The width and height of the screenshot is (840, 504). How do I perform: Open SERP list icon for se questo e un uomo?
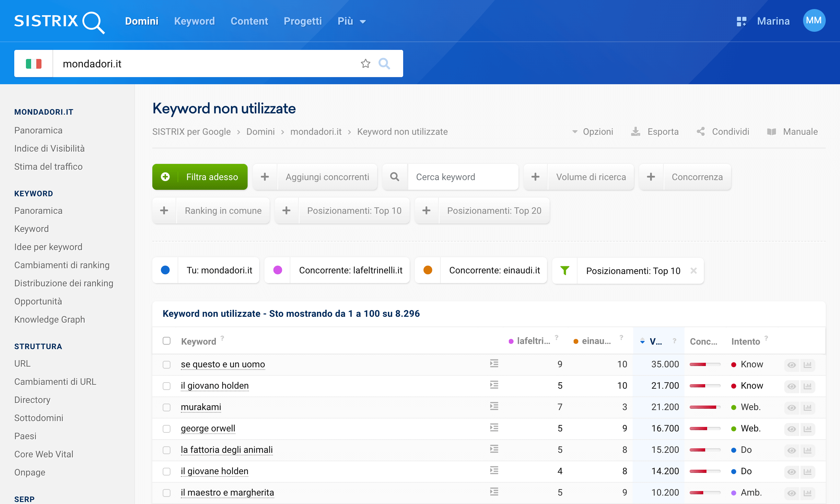494,364
